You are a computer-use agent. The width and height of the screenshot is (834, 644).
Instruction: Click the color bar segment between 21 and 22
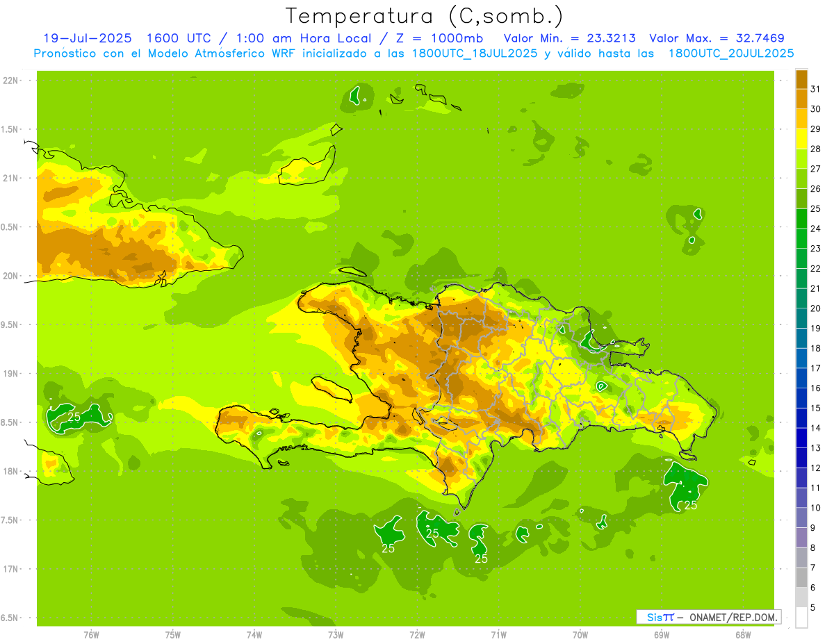801,279
